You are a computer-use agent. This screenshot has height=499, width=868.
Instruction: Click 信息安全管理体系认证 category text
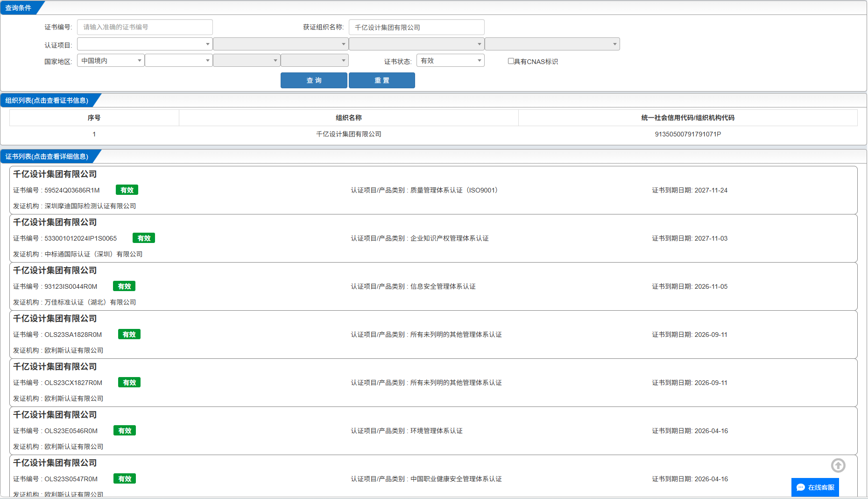[x=443, y=286]
